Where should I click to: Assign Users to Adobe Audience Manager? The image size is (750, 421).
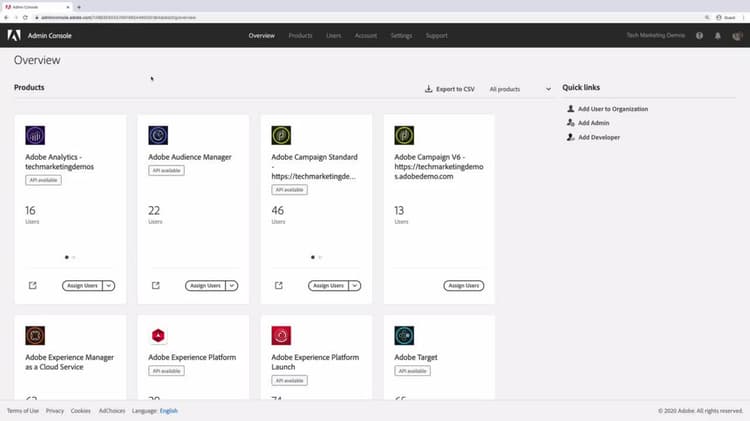205,286
